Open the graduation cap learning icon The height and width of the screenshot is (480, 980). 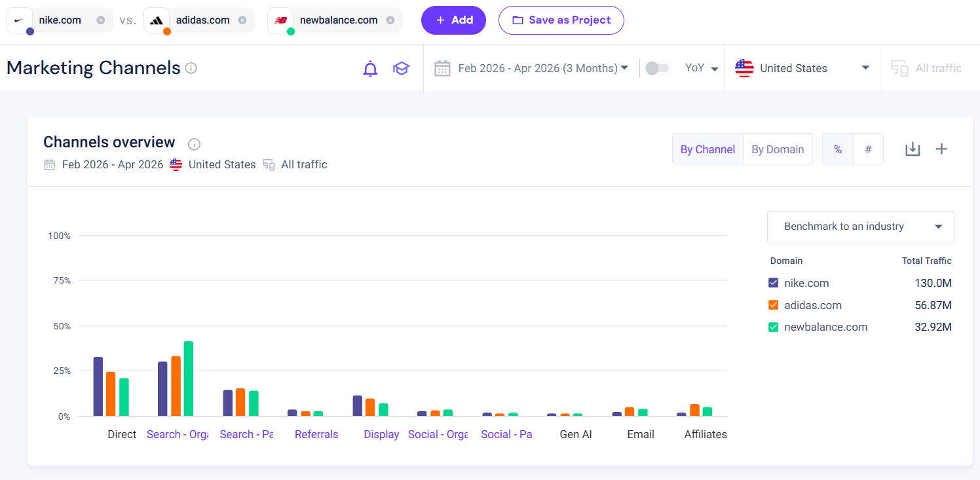[401, 68]
